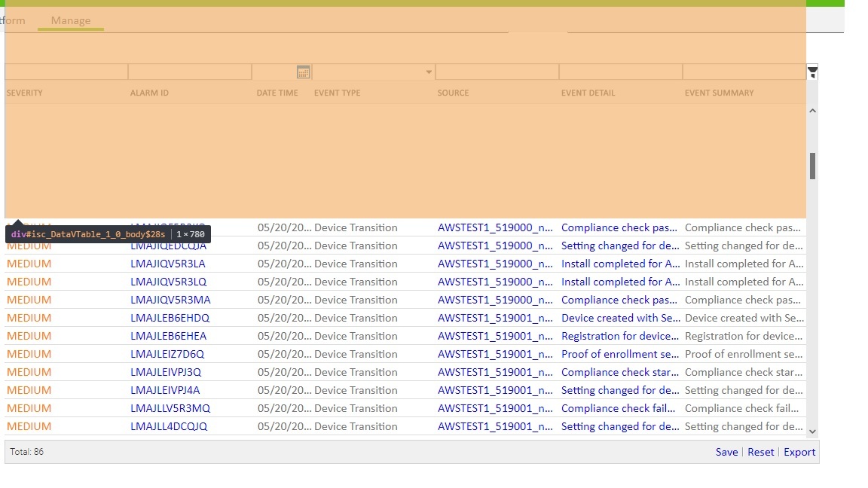Open source link in LMAJLEIZ7D6Q row
The width and height of the screenshot is (868, 488).
(x=495, y=354)
